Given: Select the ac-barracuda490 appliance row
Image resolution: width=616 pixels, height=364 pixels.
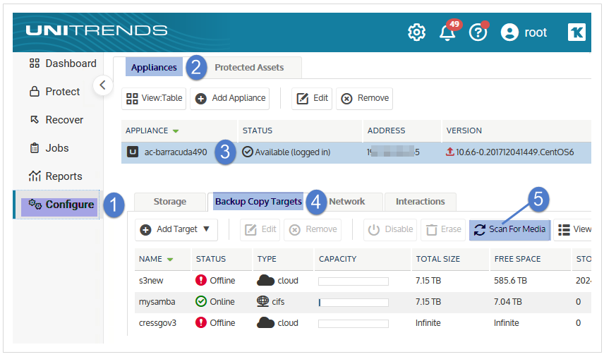Looking at the screenshot, I should tap(356, 152).
